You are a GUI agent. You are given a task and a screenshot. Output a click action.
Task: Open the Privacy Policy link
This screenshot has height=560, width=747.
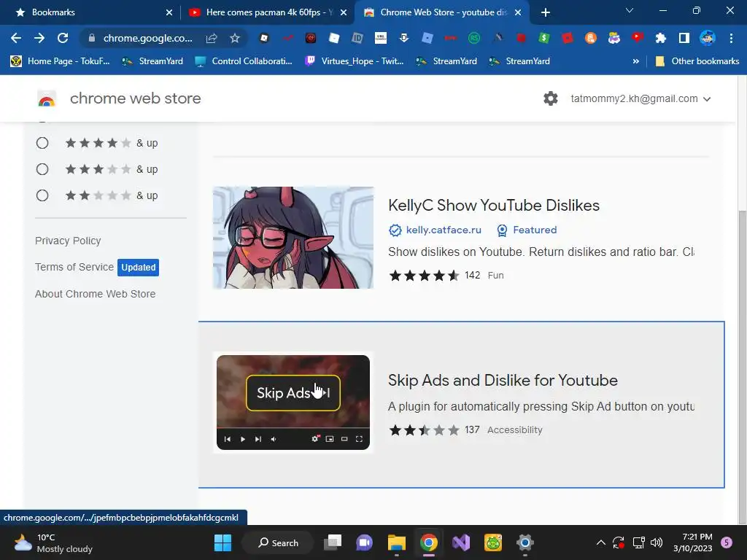[x=68, y=241]
